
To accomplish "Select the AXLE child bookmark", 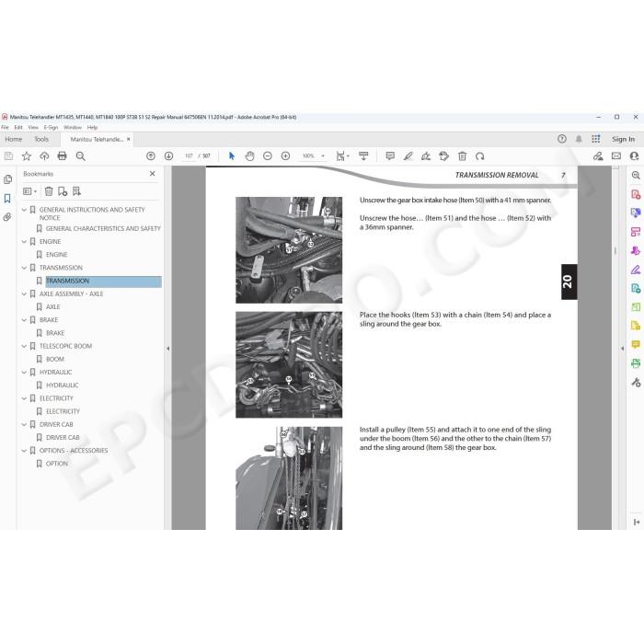I will tap(53, 306).
